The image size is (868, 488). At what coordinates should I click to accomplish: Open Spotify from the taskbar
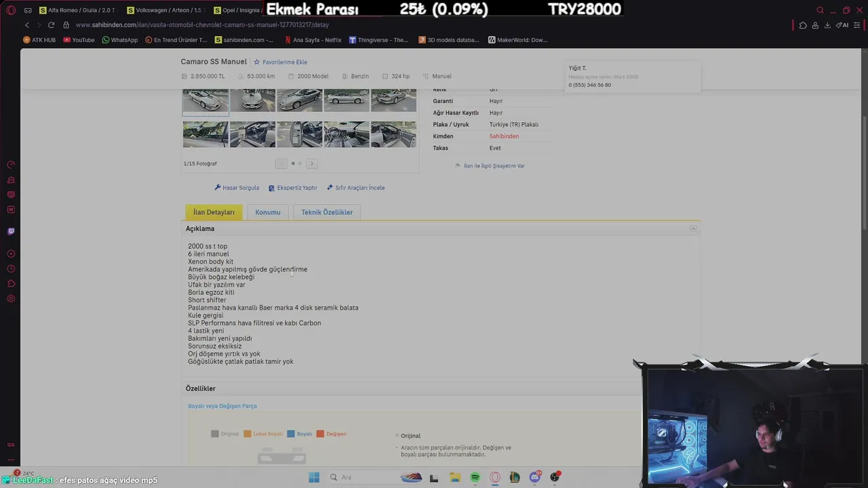pos(475,477)
